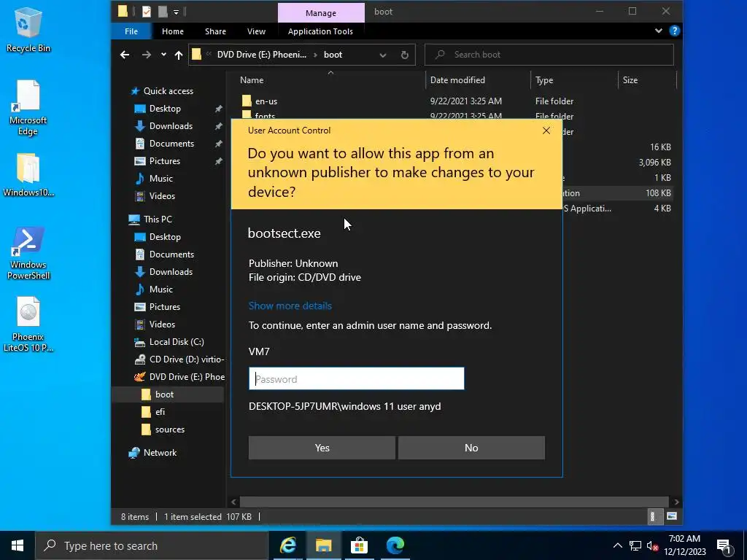The width and height of the screenshot is (747, 560).
Task: Switch to the Share ribbon tab
Action: pos(215,31)
